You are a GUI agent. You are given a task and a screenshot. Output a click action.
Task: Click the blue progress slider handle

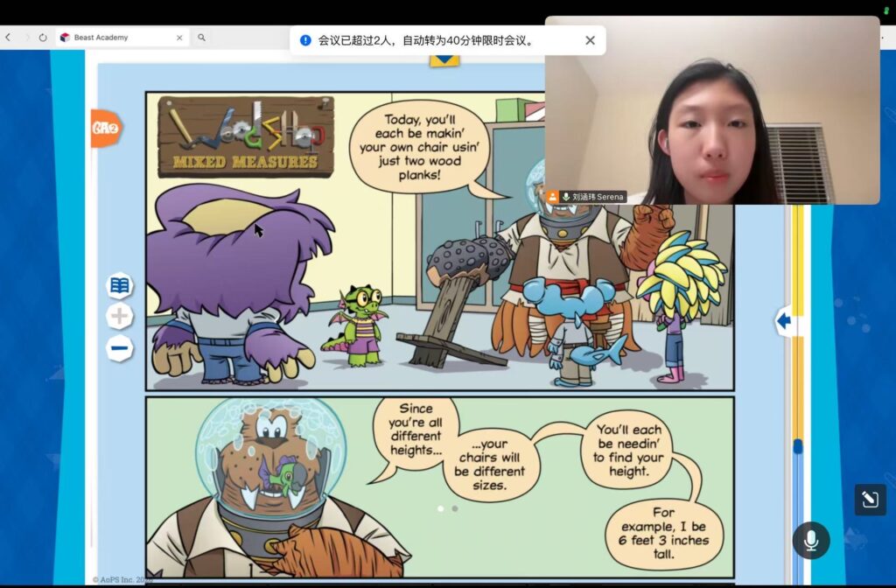pyautogui.click(x=797, y=446)
